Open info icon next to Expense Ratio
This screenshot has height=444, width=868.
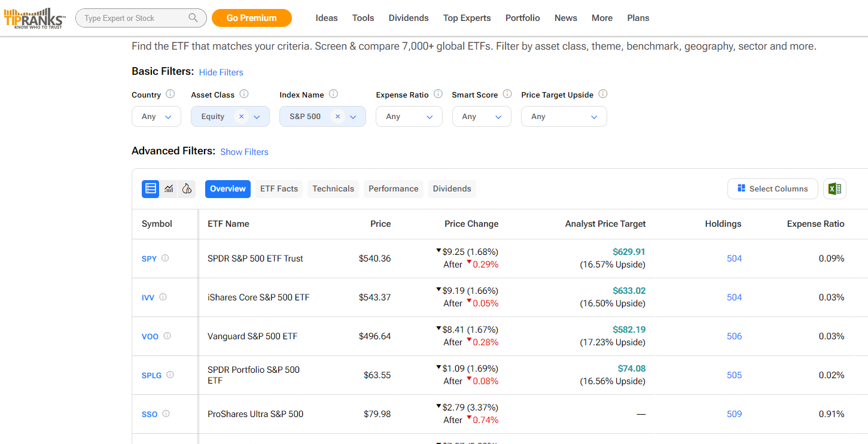(x=438, y=94)
